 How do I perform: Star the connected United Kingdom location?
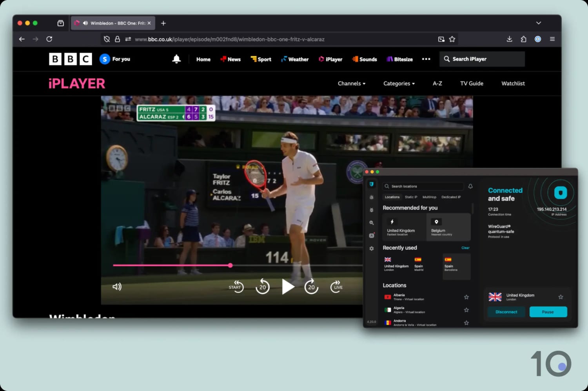(x=561, y=297)
